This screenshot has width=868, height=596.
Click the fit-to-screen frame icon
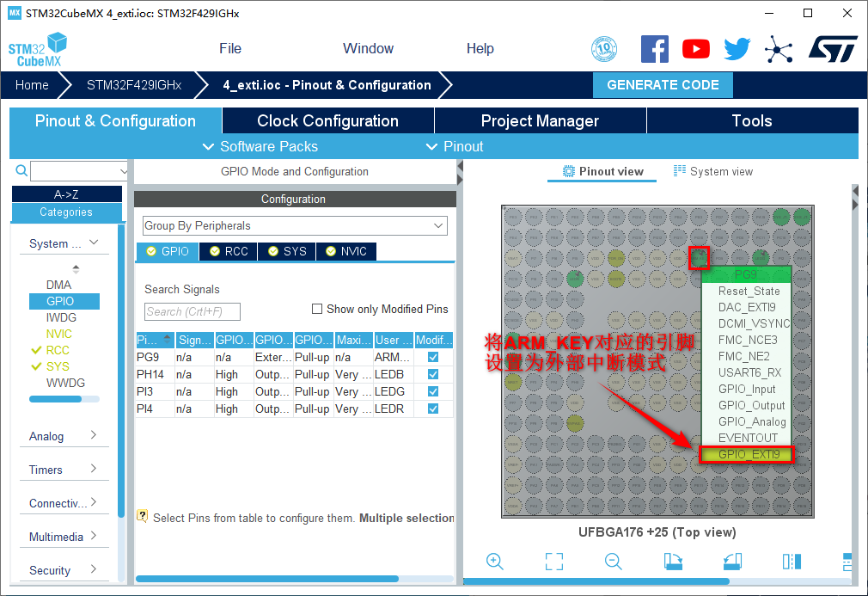[554, 562]
